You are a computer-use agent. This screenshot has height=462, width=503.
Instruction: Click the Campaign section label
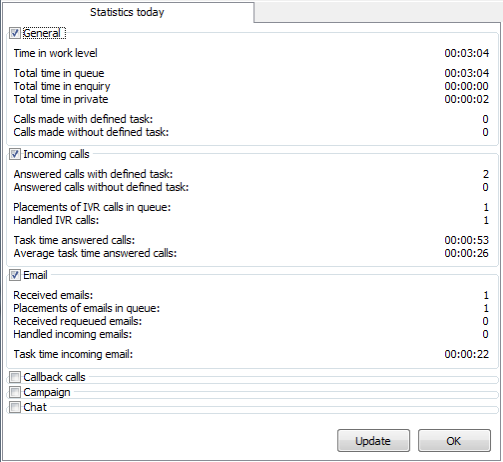[47, 392]
